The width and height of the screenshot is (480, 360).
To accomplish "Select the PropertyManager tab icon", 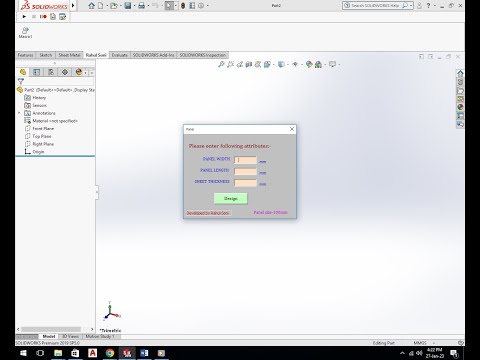I will pyautogui.click(x=37, y=72).
